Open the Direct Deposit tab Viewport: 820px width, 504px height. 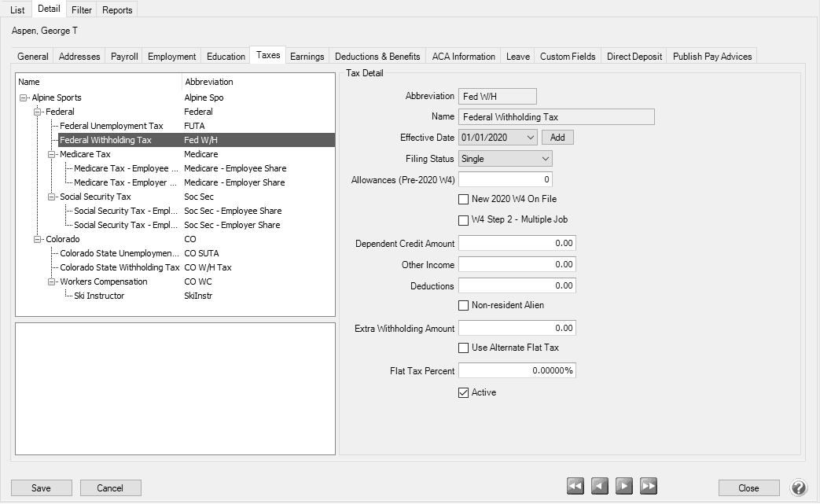pyautogui.click(x=634, y=57)
